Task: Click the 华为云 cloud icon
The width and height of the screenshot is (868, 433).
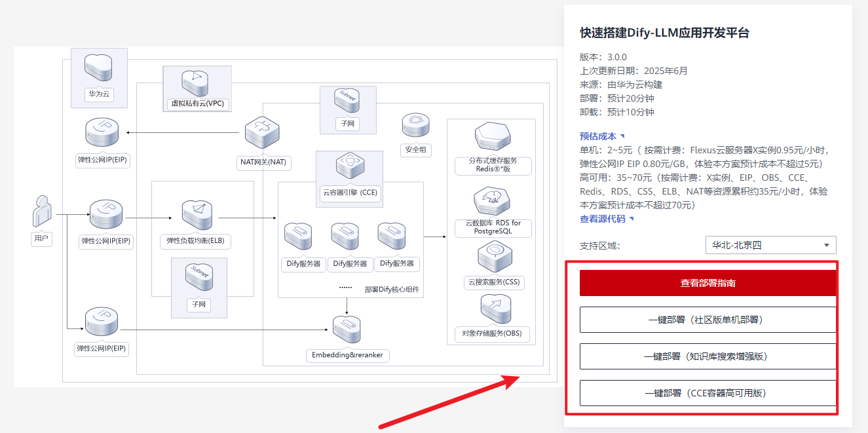Action: pyautogui.click(x=99, y=67)
